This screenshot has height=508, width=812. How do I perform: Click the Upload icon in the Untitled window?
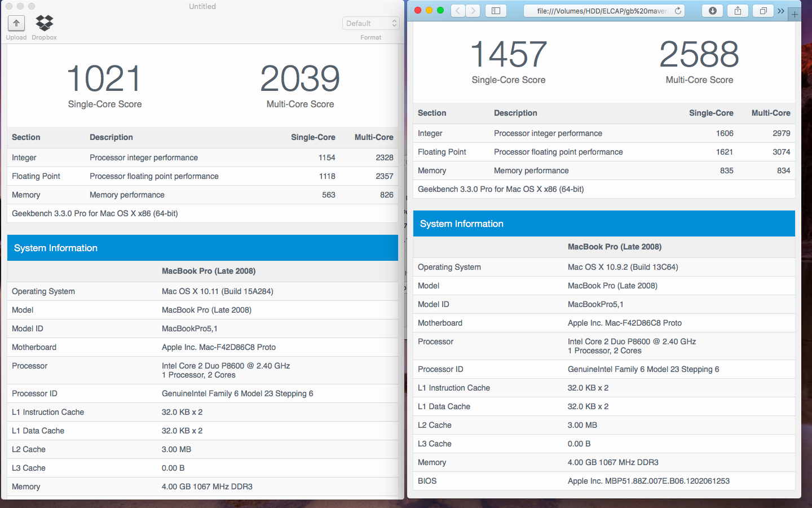click(16, 23)
